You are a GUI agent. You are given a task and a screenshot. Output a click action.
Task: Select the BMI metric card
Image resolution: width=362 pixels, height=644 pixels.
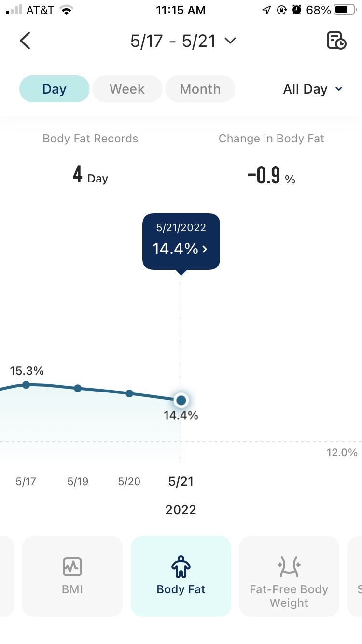(x=72, y=576)
